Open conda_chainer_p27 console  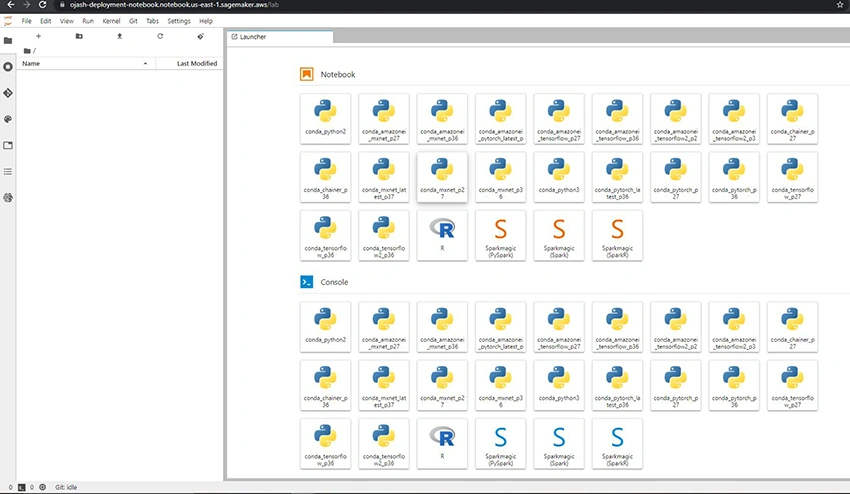pyautogui.click(x=793, y=327)
